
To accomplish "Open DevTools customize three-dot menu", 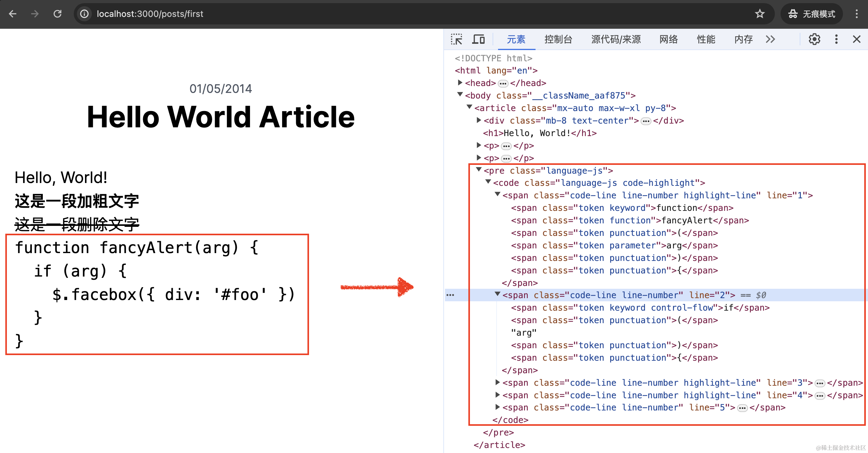I will (x=836, y=39).
